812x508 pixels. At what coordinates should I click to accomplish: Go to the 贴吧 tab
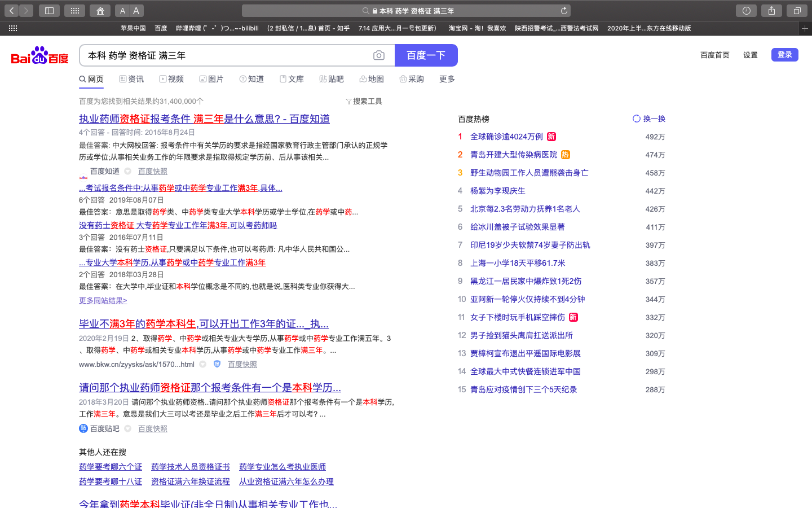click(x=332, y=79)
